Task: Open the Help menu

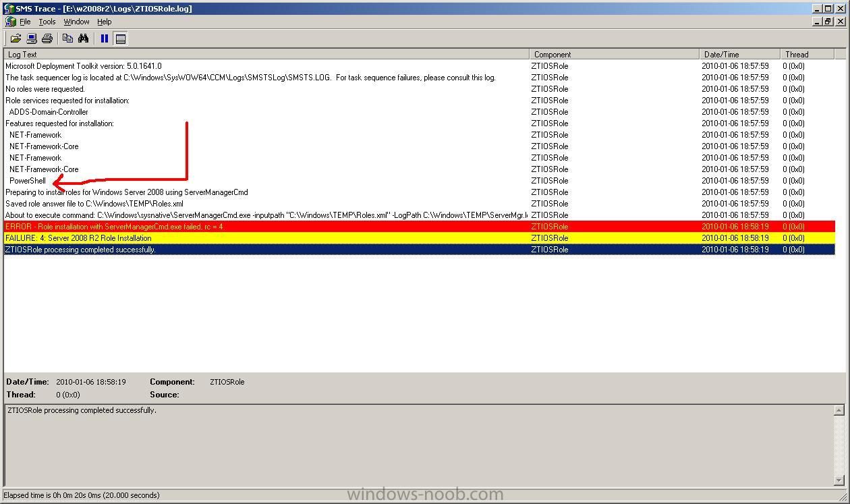Action: pyautogui.click(x=104, y=22)
